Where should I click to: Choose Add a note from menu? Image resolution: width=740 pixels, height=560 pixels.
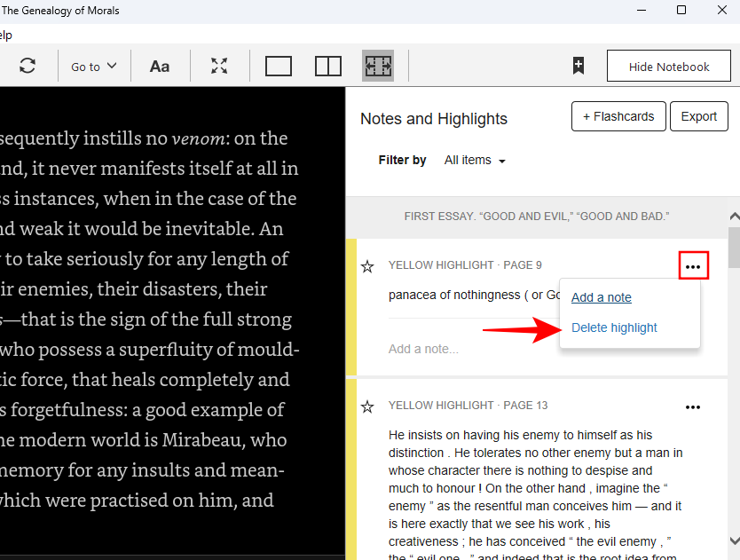click(601, 297)
